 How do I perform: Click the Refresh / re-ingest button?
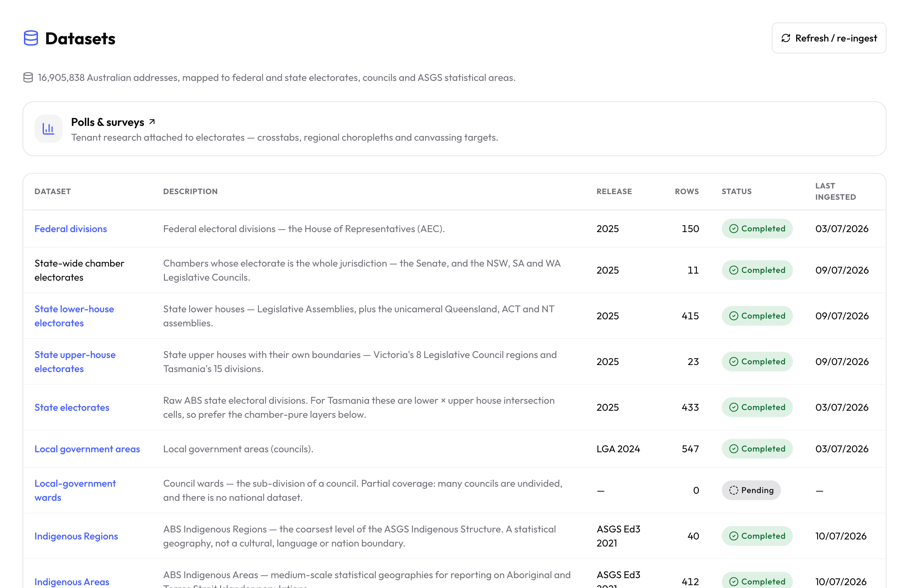[x=829, y=38]
